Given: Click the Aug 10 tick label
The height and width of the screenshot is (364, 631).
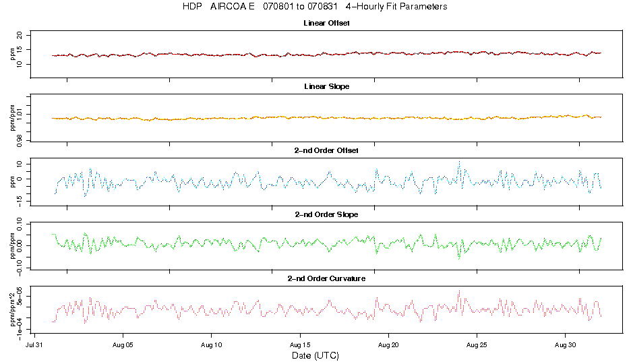Looking at the screenshot, I should [x=212, y=343].
